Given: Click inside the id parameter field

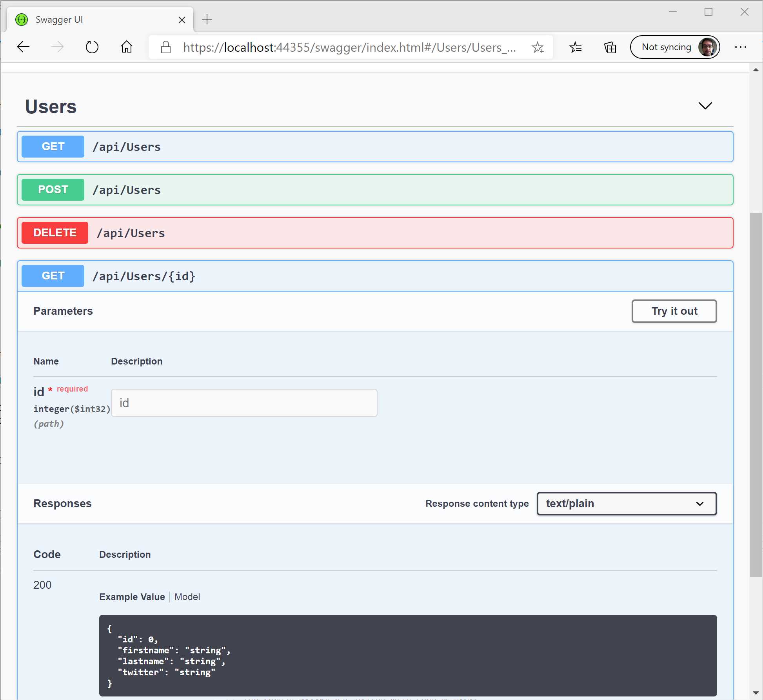Looking at the screenshot, I should pyautogui.click(x=244, y=403).
